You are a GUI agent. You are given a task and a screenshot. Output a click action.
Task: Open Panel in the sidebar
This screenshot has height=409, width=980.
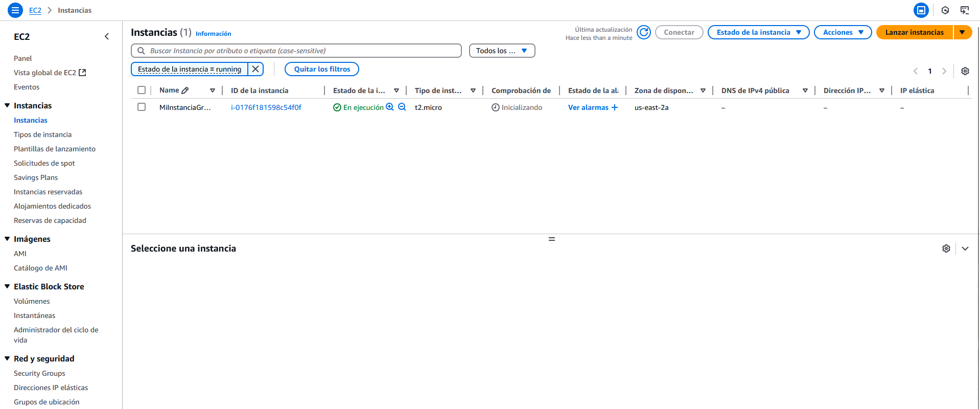[22, 58]
